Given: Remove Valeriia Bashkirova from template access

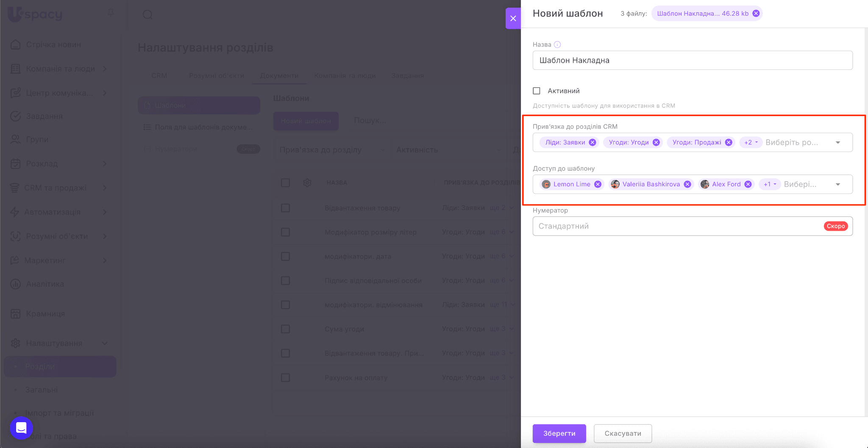Looking at the screenshot, I should pos(687,184).
